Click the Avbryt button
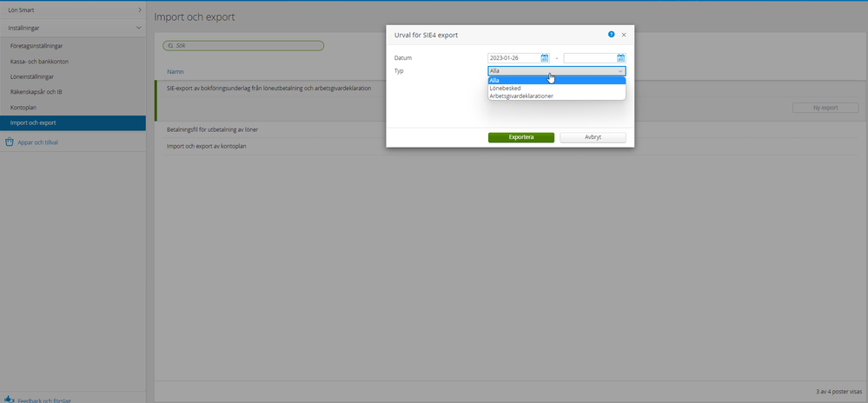 [x=593, y=137]
